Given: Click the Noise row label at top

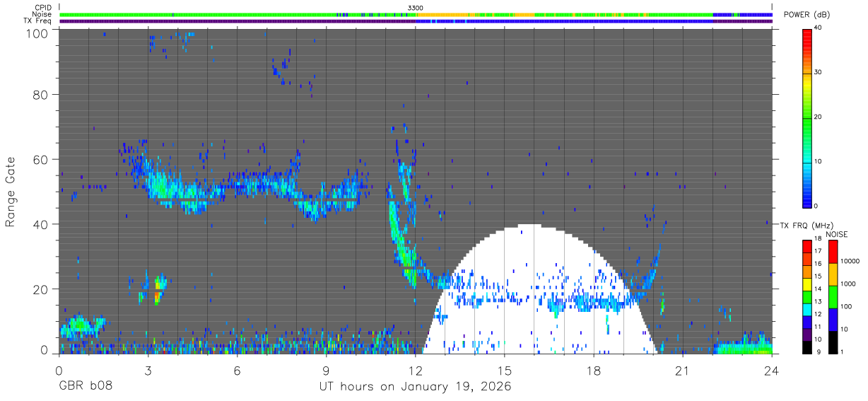Looking at the screenshot, I should click(x=42, y=14).
